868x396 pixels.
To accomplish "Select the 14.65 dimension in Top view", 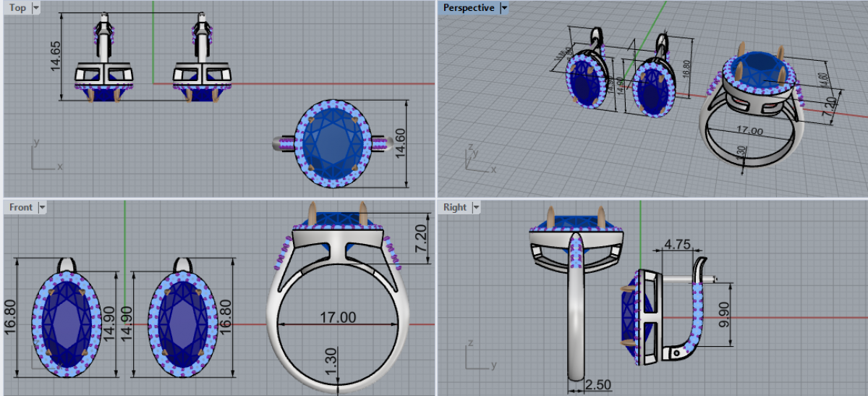I will (56, 56).
